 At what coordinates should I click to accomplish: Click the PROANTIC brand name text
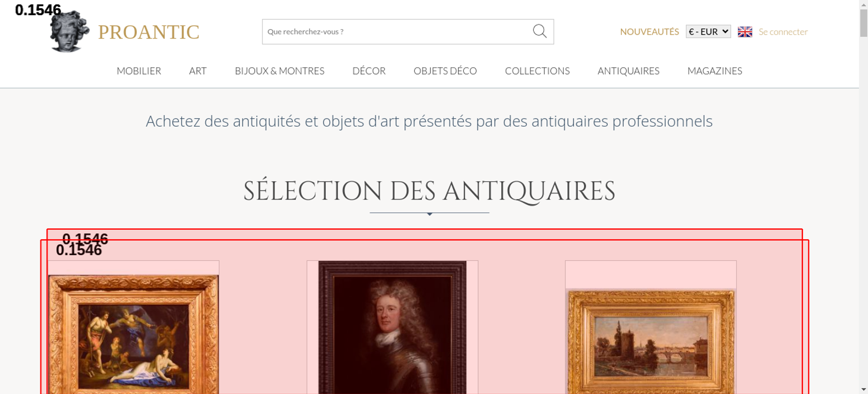click(149, 32)
